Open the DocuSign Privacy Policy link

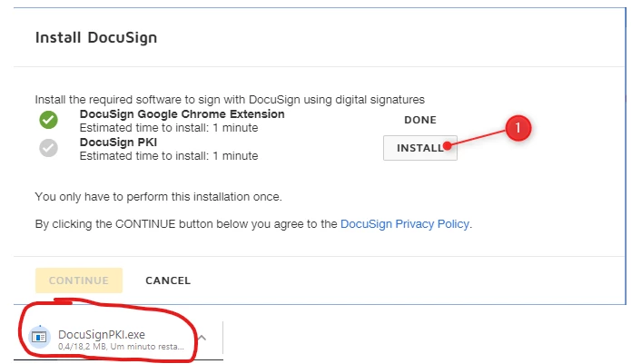pos(405,223)
